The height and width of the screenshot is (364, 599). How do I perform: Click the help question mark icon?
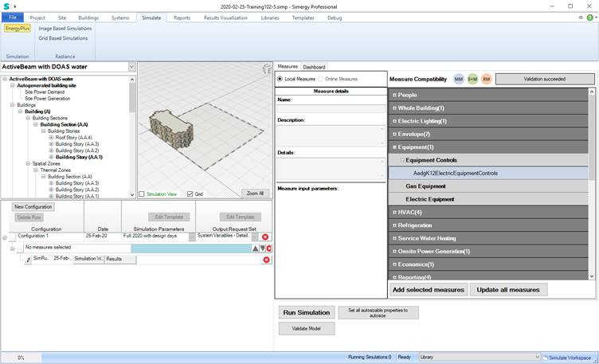[x=589, y=18]
